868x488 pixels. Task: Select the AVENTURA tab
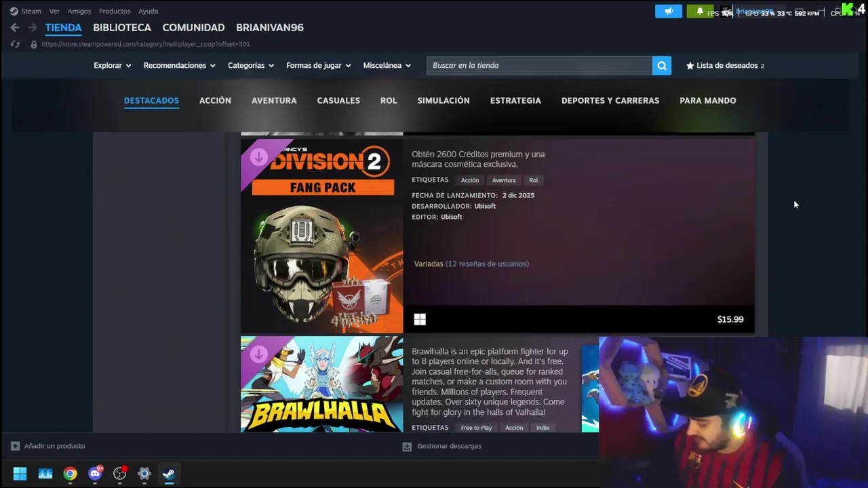point(274,100)
